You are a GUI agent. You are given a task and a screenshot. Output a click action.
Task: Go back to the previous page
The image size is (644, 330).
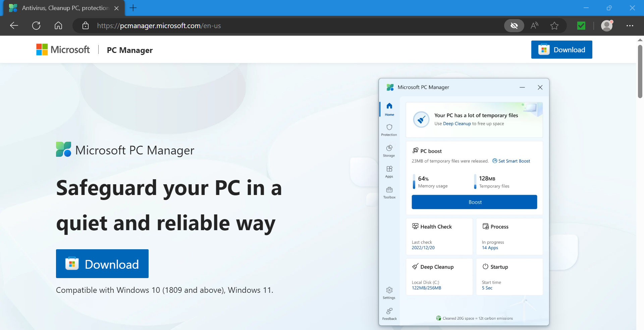tap(14, 25)
